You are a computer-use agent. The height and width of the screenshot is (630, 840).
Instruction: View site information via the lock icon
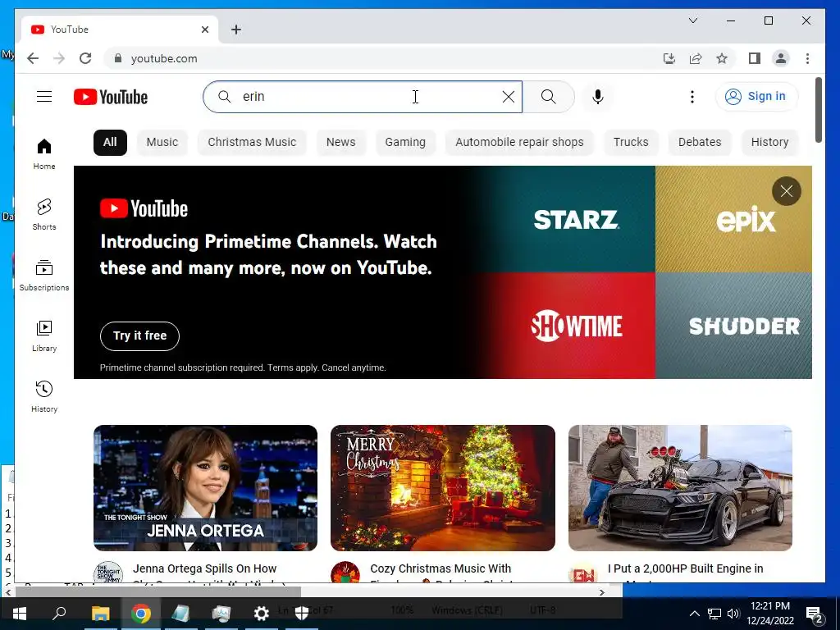click(x=118, y=58)
